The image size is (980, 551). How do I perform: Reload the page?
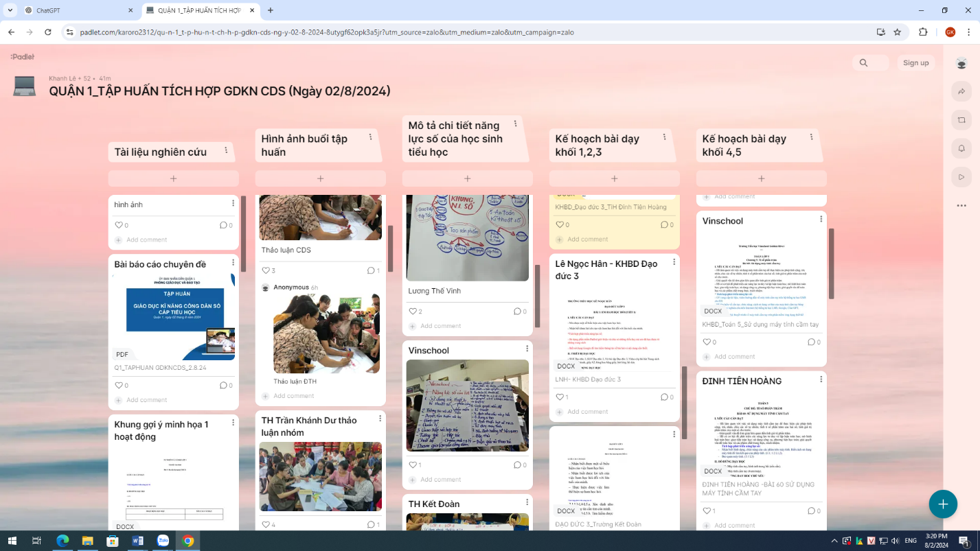[x=47, y=32]
